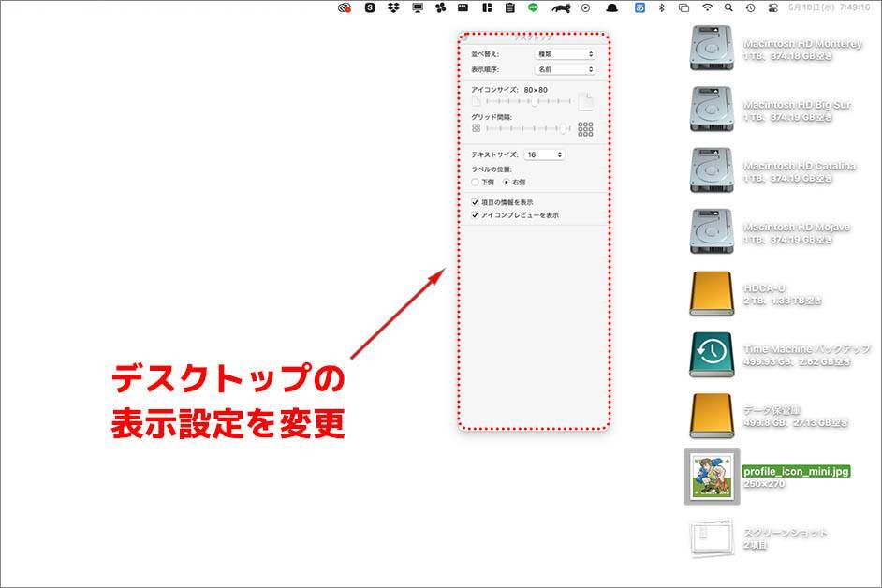Click the Macintosh HD Big Sur name label
The image size is (882, 588).
point(797,105)
